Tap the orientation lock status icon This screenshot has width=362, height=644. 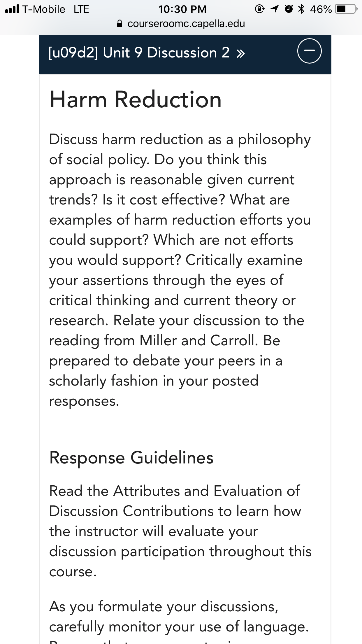pyautogui.click(x=259, y=9)
